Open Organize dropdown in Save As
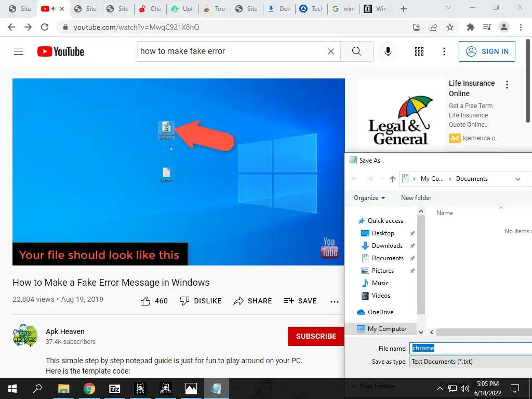This screenshot has width=532, height=399. click(369, 198)
